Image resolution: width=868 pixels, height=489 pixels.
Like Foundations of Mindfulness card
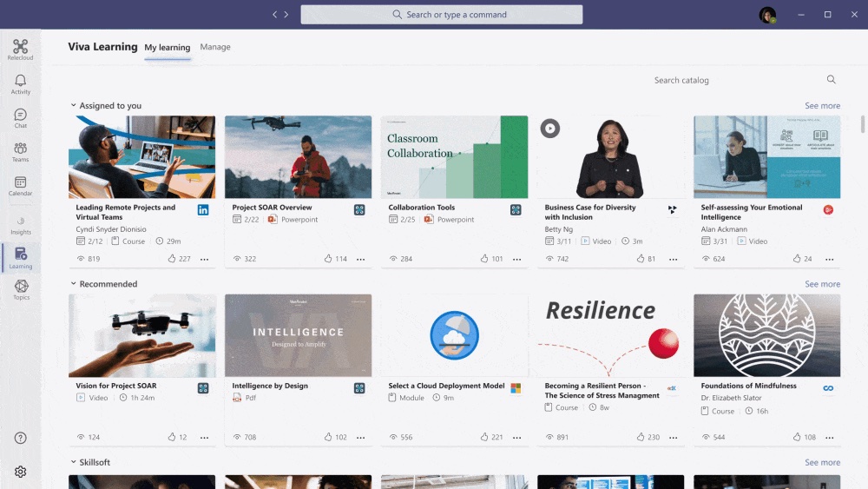tap(797, 437)
